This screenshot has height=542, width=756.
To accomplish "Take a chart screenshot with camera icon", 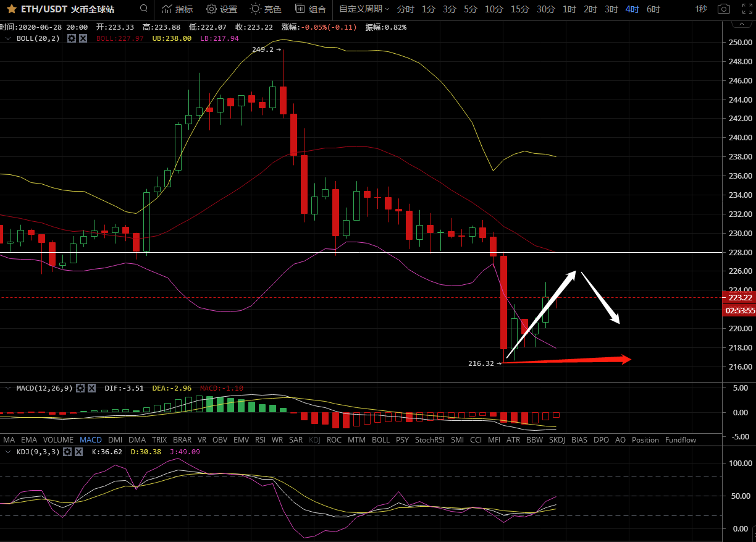I will tap(723, 9).
